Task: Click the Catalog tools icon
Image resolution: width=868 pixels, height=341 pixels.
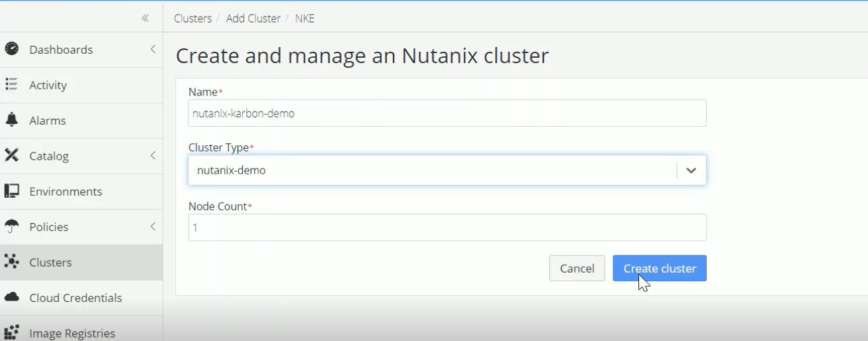Action: point(11,155)
